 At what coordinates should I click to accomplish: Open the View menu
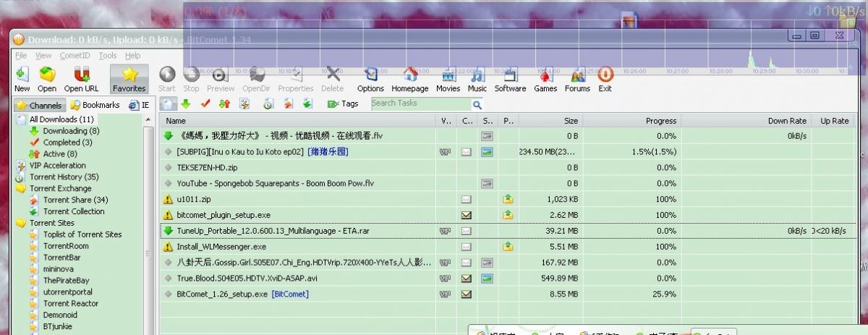[43, 55]
